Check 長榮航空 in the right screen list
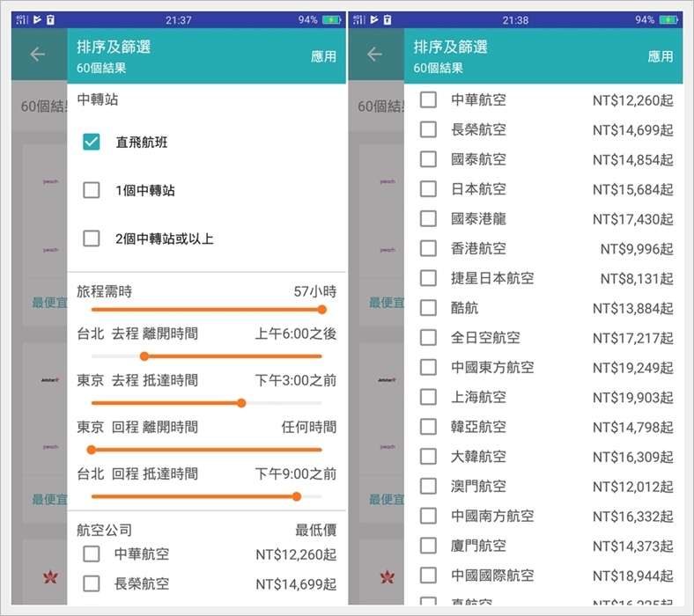 pyautogui.click(x=428, y=129)
